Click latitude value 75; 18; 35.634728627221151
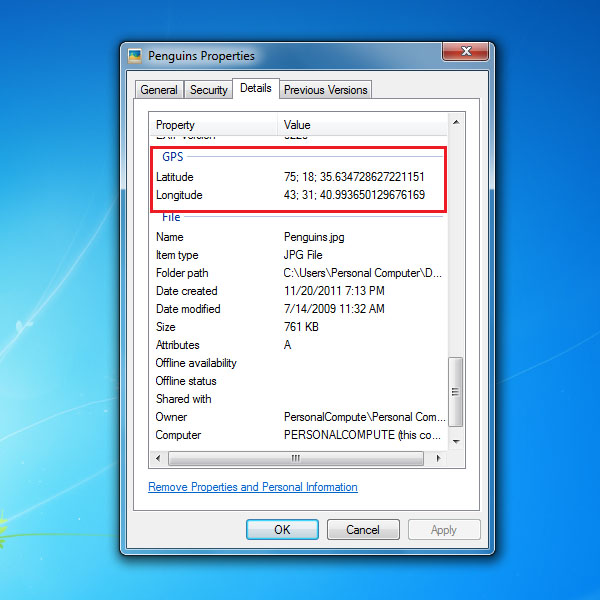The height and width of the screenshot is (600, 600). [x=354, y=177]
